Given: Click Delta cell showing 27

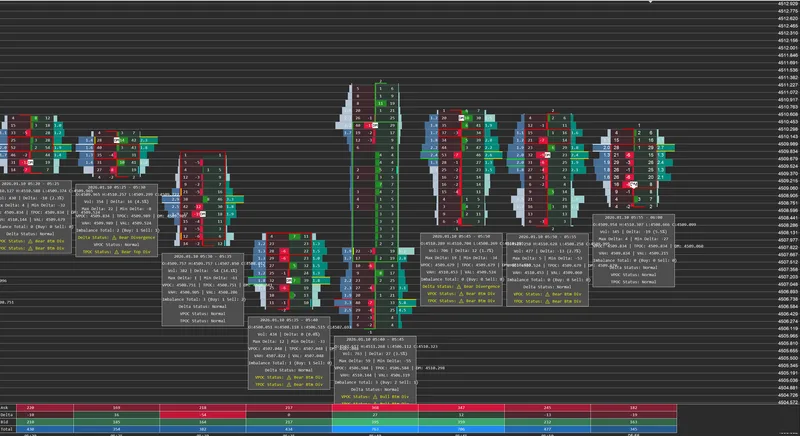Looking at the screenshot, I should pos(375,415).
